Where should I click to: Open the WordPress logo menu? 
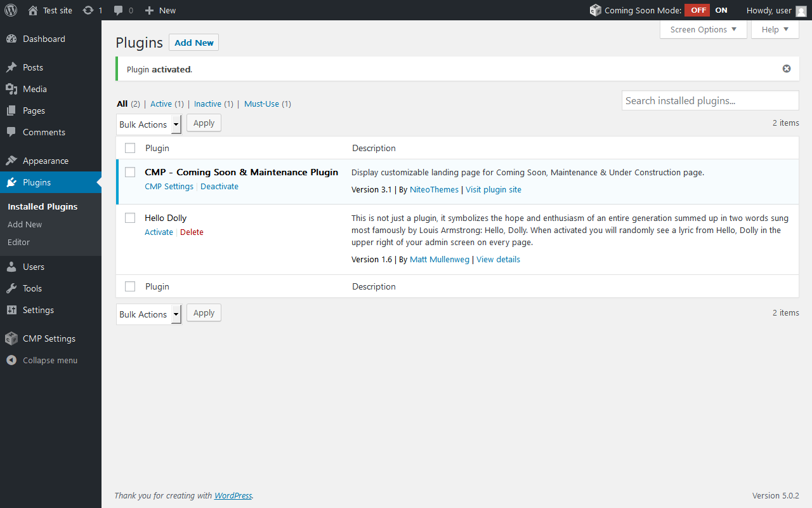click(x=11, y=10)
